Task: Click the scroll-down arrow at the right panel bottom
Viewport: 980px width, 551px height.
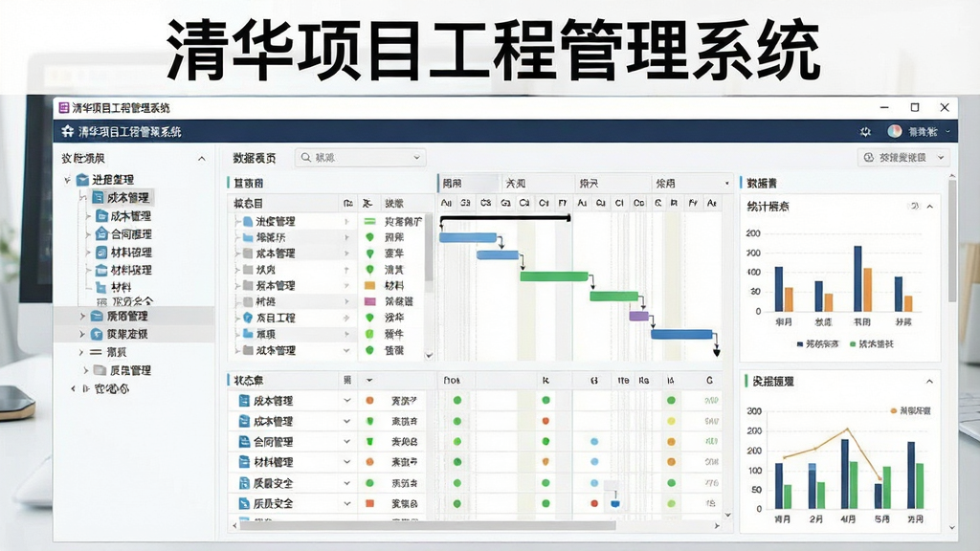Action: [952, 528]
